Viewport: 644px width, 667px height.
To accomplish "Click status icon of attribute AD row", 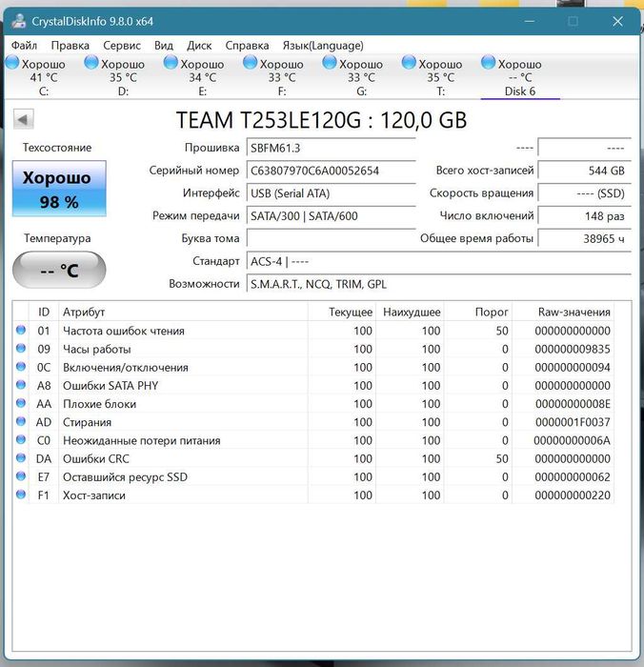I will pyautogui.click(x=21, y=421).
